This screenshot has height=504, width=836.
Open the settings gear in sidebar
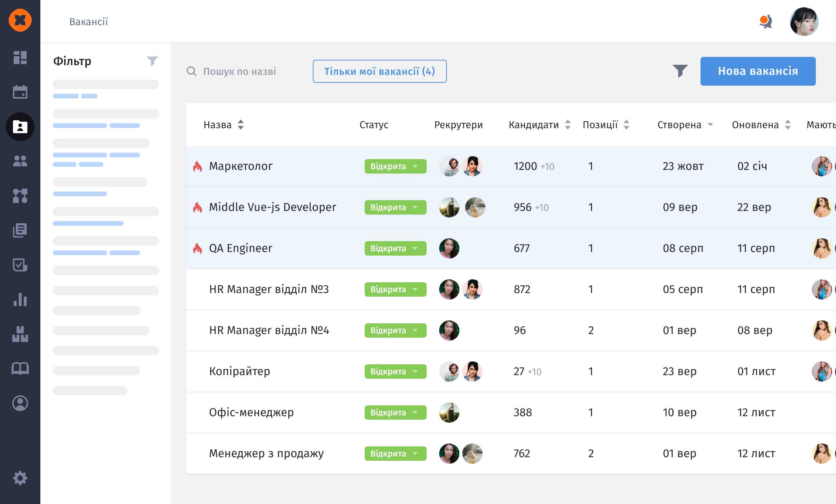20,478
